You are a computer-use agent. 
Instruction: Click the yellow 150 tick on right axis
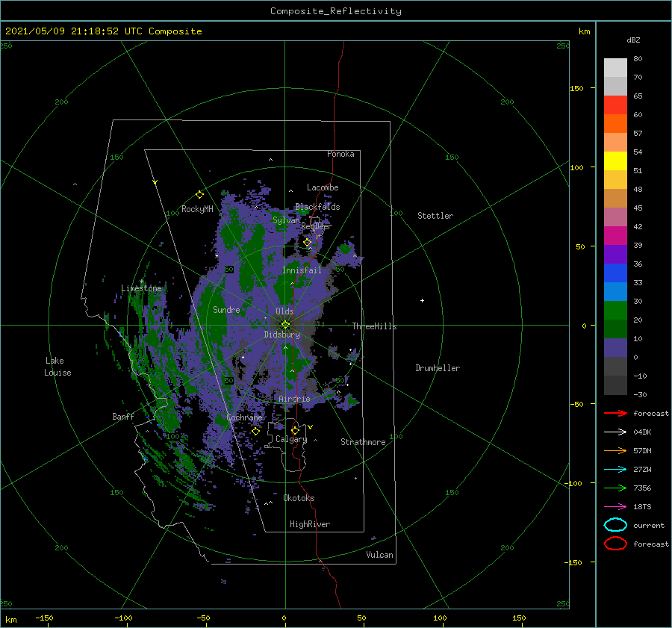point(576,88)
